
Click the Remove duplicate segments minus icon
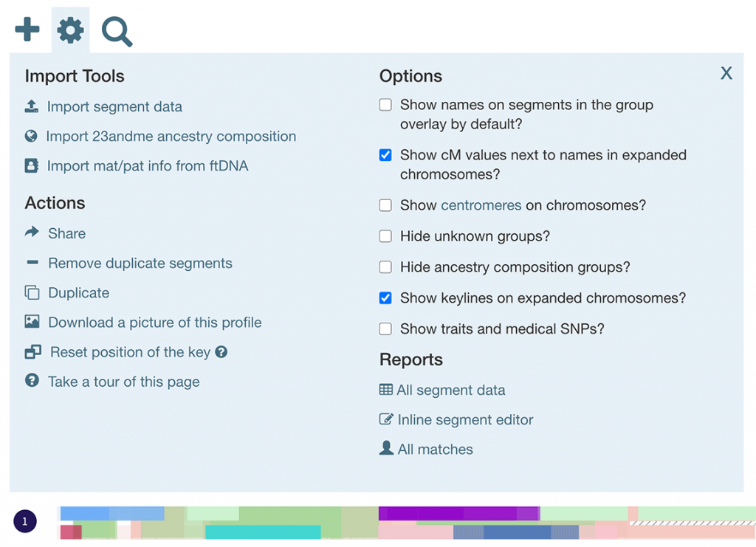[31, 262]
